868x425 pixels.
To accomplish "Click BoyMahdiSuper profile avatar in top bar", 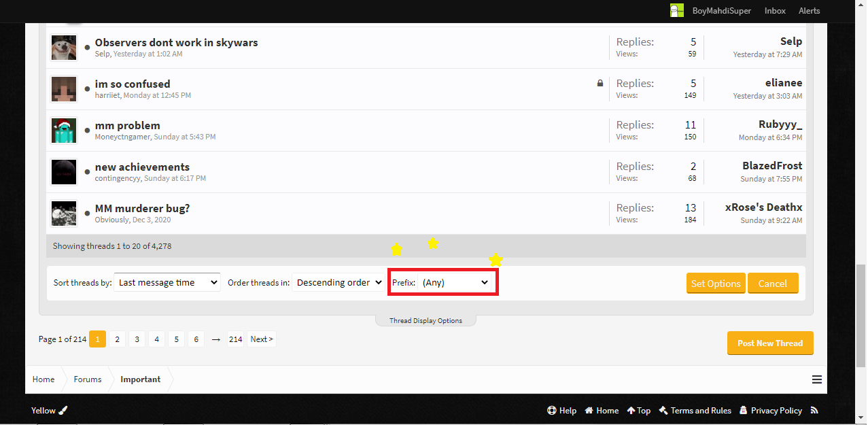I will coord(677,10).
